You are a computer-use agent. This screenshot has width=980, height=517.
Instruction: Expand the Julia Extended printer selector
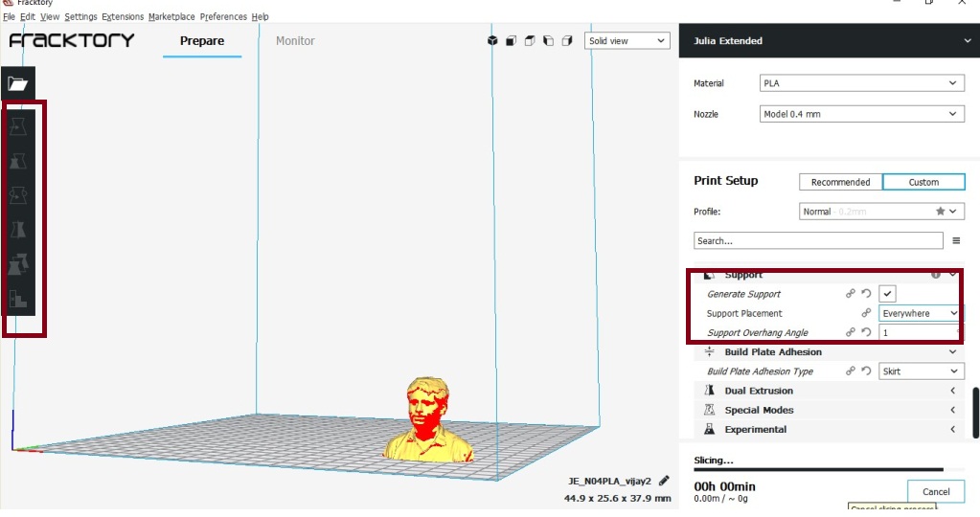830,40
